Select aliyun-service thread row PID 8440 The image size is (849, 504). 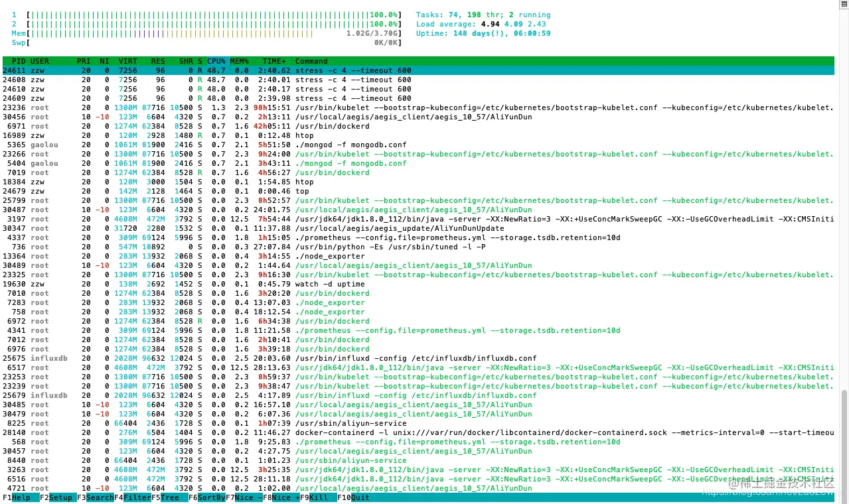coord(418,460)
